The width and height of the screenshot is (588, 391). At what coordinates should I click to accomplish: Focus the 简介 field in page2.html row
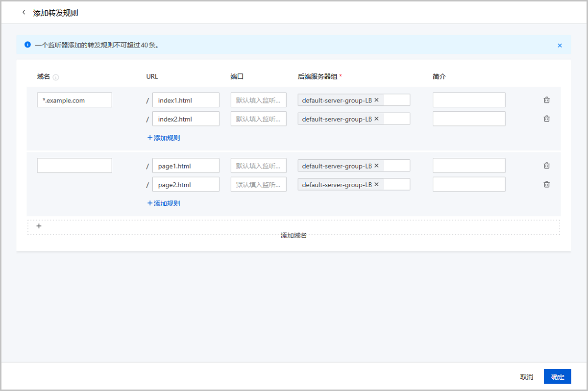pos(469,184)
